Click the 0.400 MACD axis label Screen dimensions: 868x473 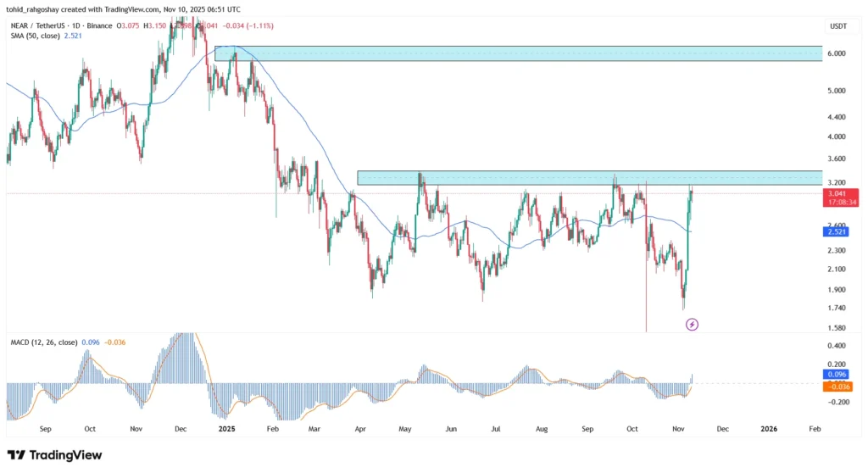836,346
